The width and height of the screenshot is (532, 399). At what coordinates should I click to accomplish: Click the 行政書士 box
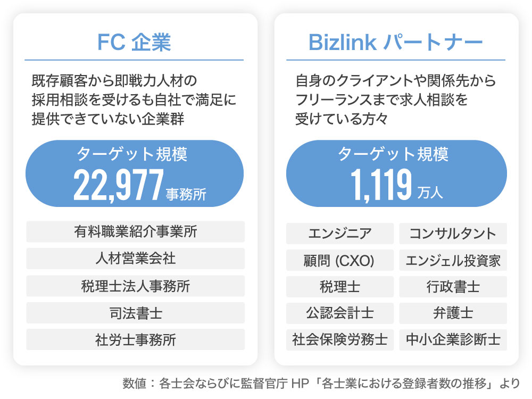(453, 287)
